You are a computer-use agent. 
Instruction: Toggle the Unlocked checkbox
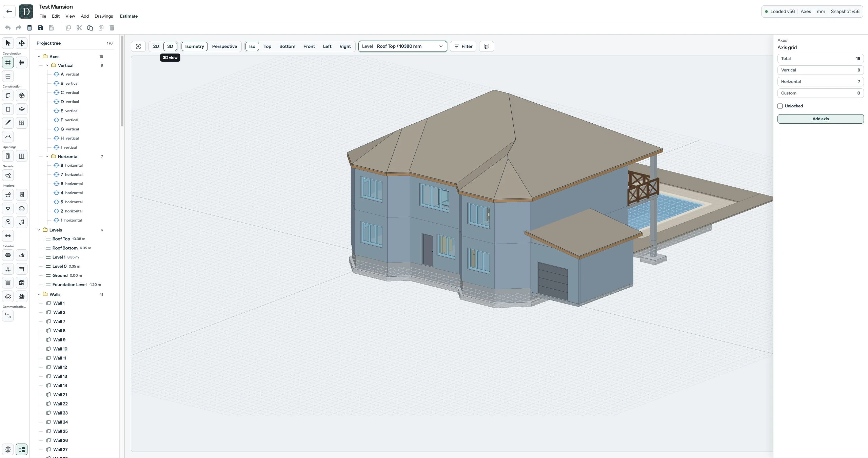pyautogui.click(x=780, y=106)
